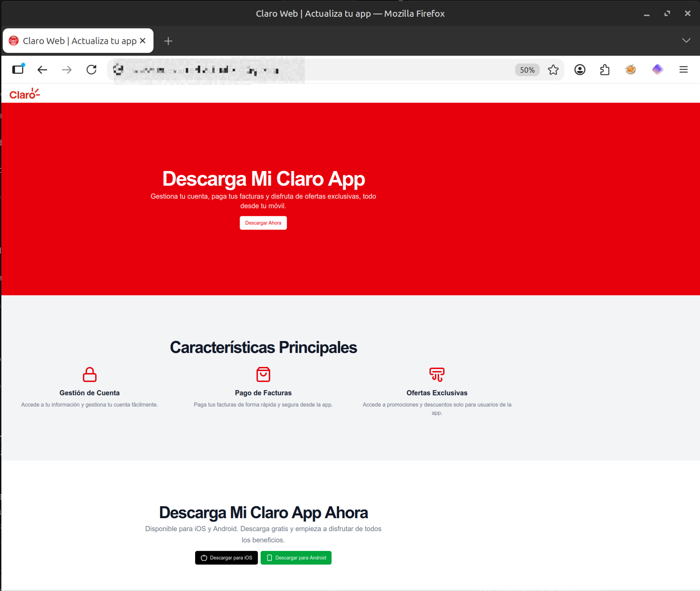This screenshot has height=591, width=700.
Task: Maximize the Firefox window
Action: (x=667, y=14)
